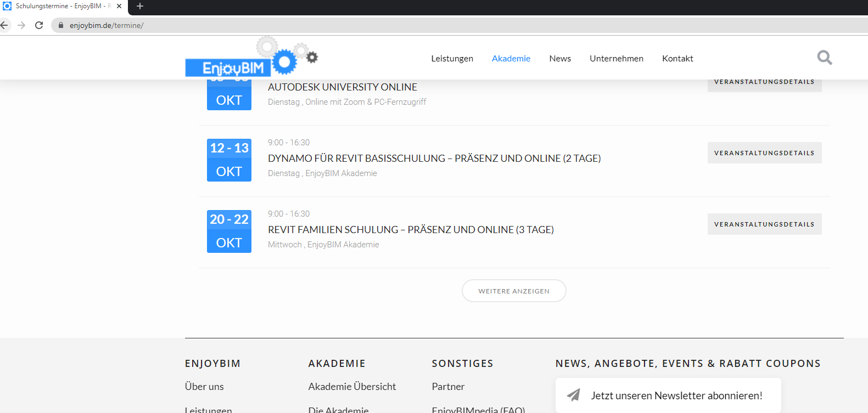Click Weitere Anzeigen button

point(514,291)
